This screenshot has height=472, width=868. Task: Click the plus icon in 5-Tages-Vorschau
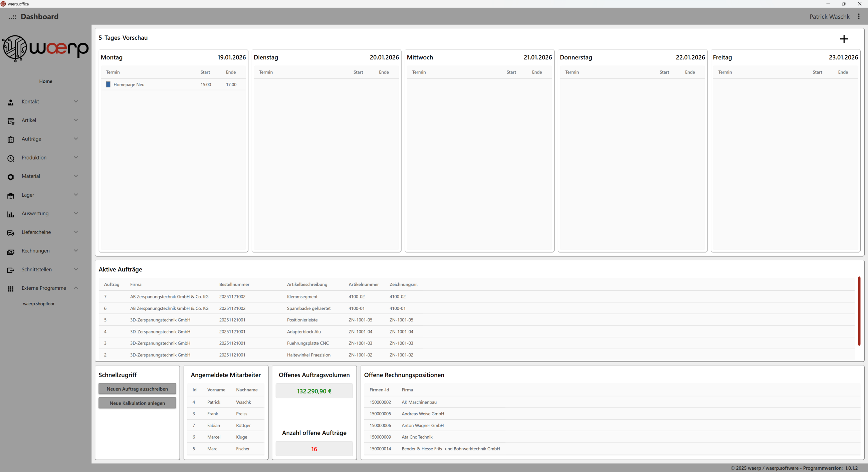(x=843, y=39)
